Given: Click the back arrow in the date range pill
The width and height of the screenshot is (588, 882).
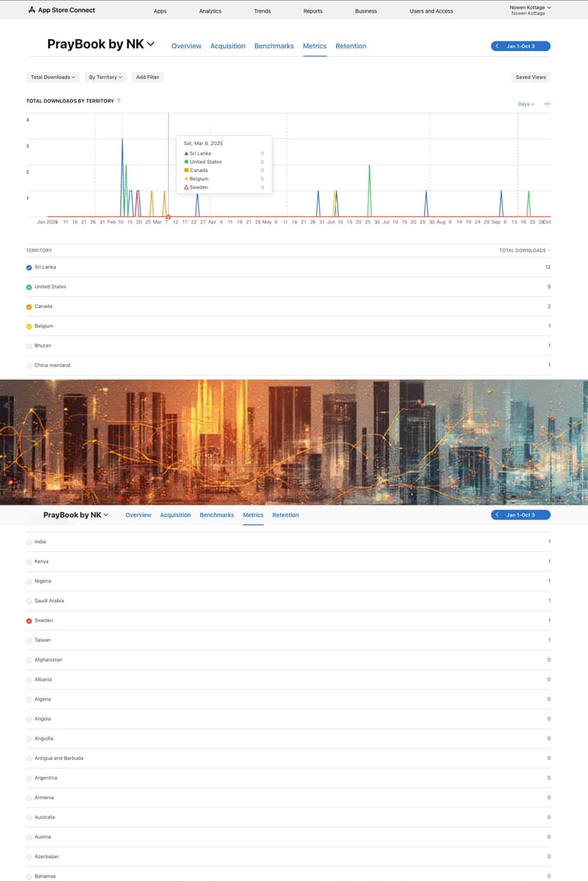Looking at the screenshot, I should (497, 46).
